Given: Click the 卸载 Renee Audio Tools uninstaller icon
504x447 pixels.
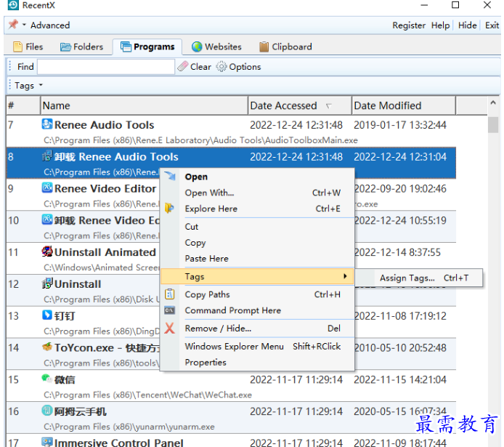Looking at the screenshot, I should pos(47,156).
